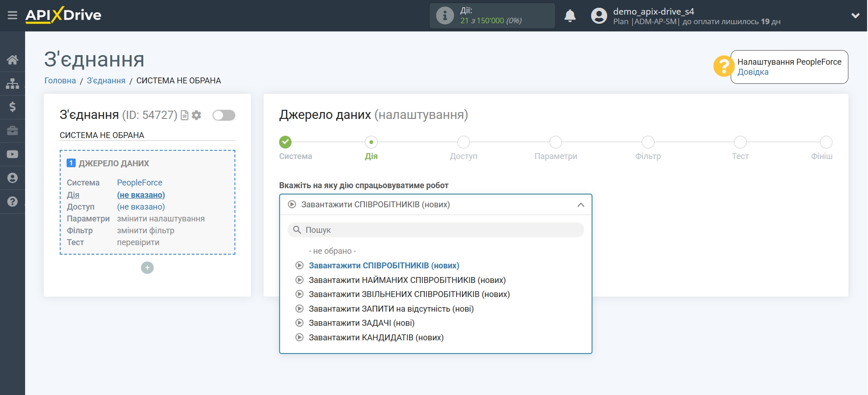Click the demo_apix-drive_s4 account name
This screenshot has width=868, height=395.
[653, 11]
